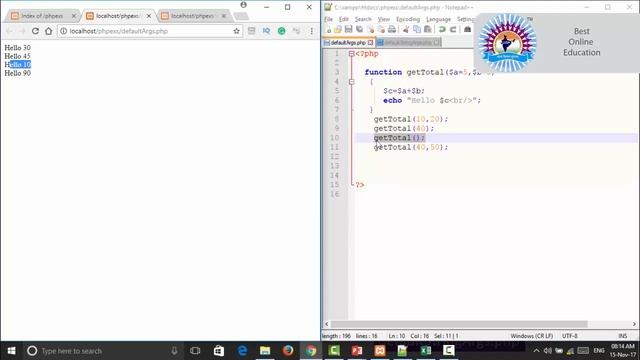
Task: Click green Undo arrow in Notepad++
Action: click(442, 29)
